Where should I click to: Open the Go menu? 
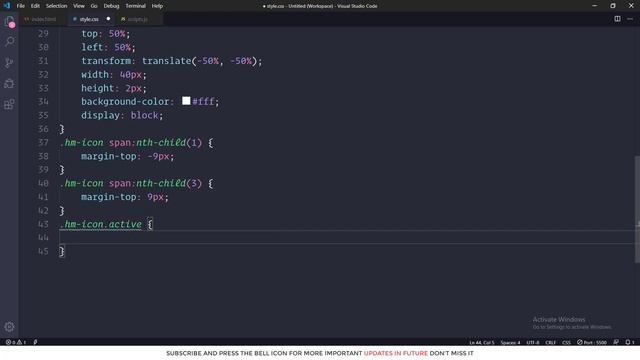pyautogui.click(x=94, y=6)
